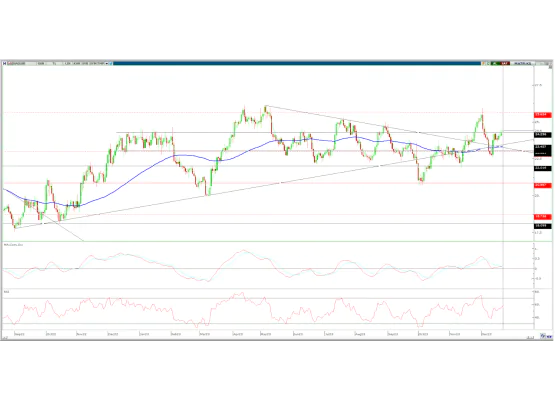Select the black 18.099 price label
The width and height of the screenshot is (555, 400).
click(x=543, y=225)
